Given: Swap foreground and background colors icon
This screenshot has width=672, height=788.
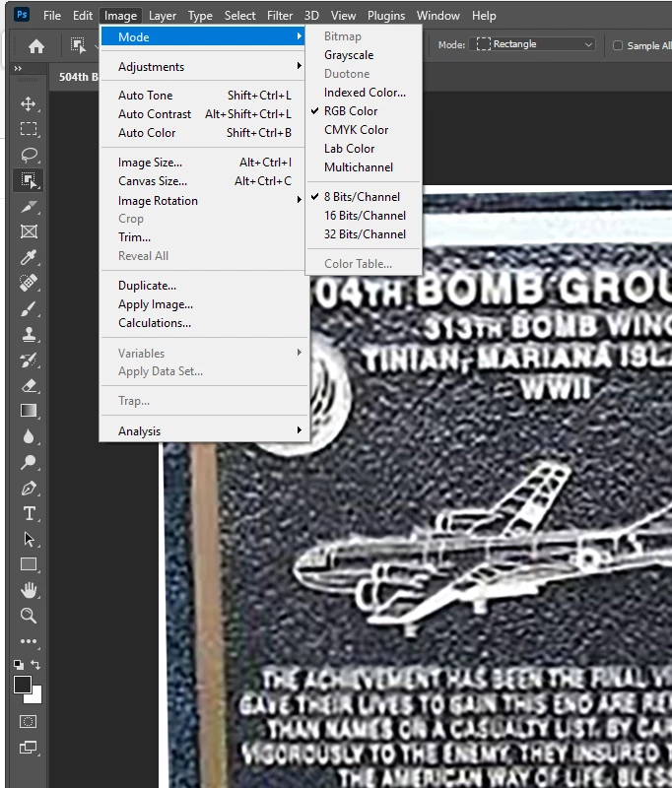Looking at the screenshot, I should pyautogui.click(x=35, y=664).
